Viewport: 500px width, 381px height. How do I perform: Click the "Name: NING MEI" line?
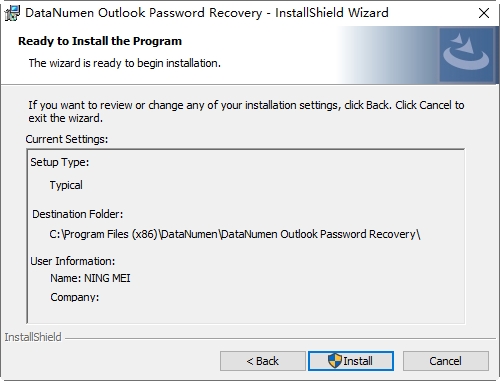coord(90,278)
